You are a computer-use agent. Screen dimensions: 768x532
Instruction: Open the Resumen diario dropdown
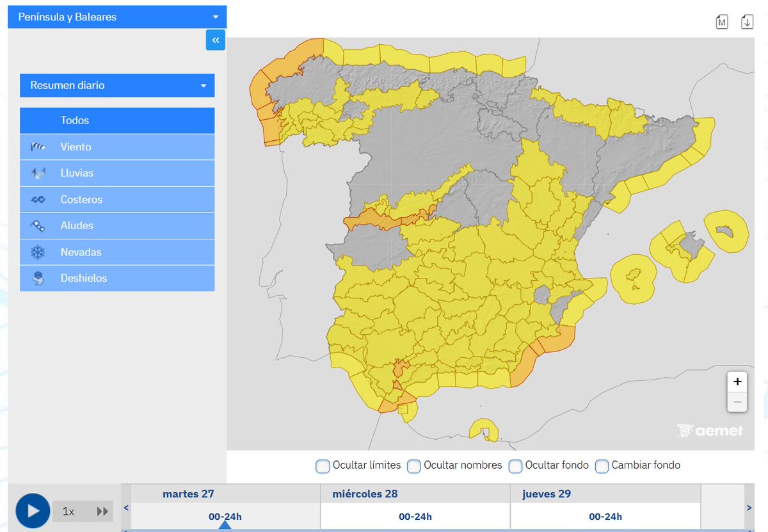tap(117, 85)
